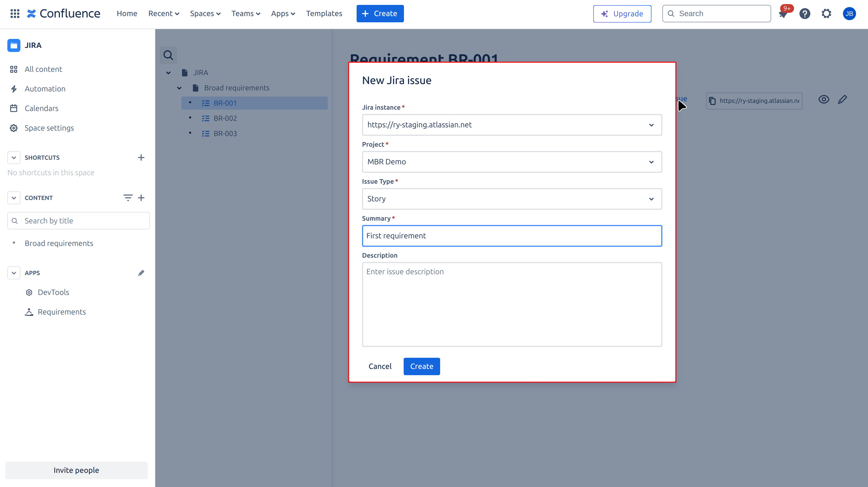Click the edit pencil icon on page
Image resolution: width=868 pixels, height=487 pixels.
click(842, 99)
